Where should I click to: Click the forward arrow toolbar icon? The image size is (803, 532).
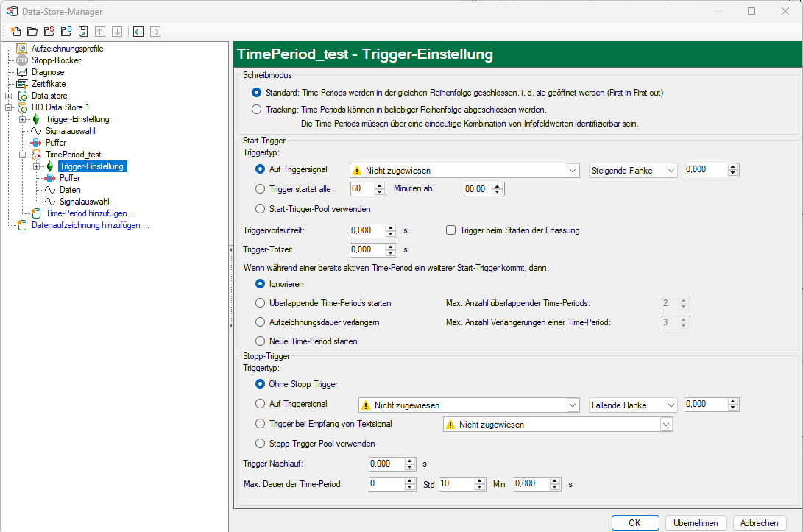click(155, 32)
